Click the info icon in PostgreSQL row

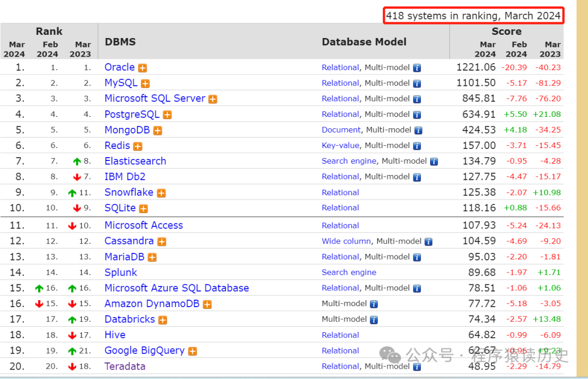(417, 115)
